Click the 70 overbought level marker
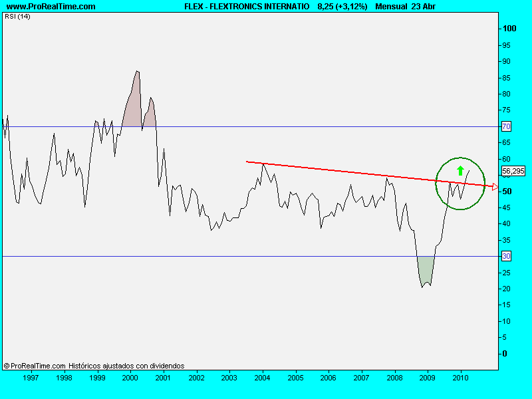The width and height of the screenshot is (532, 399). click(x=506, y=126)
